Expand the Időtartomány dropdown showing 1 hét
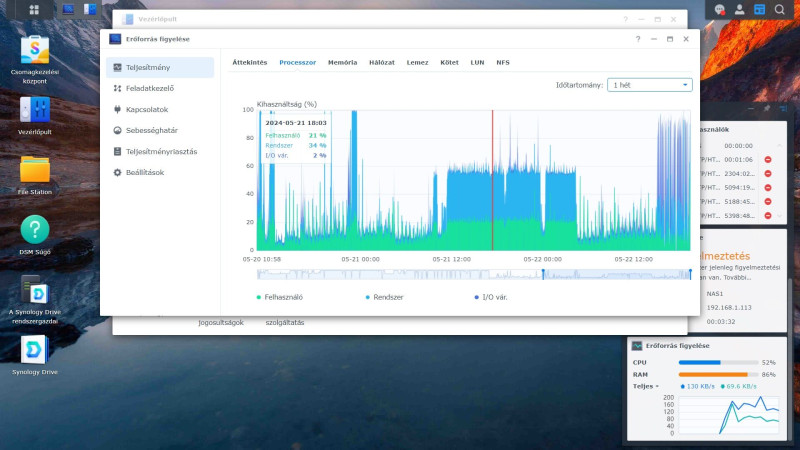 [649, 85]
